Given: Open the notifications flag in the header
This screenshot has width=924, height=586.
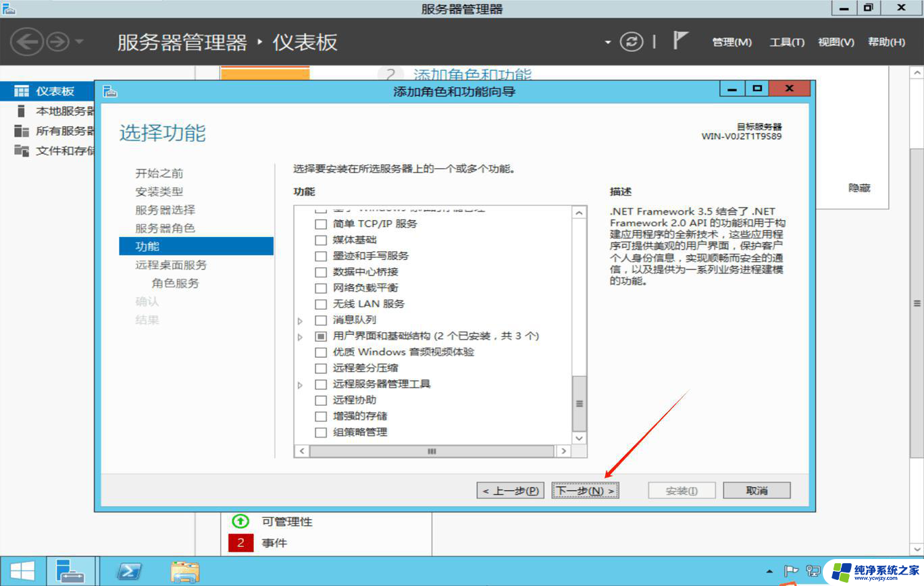Looking at the screenshot, I should 680,41.
